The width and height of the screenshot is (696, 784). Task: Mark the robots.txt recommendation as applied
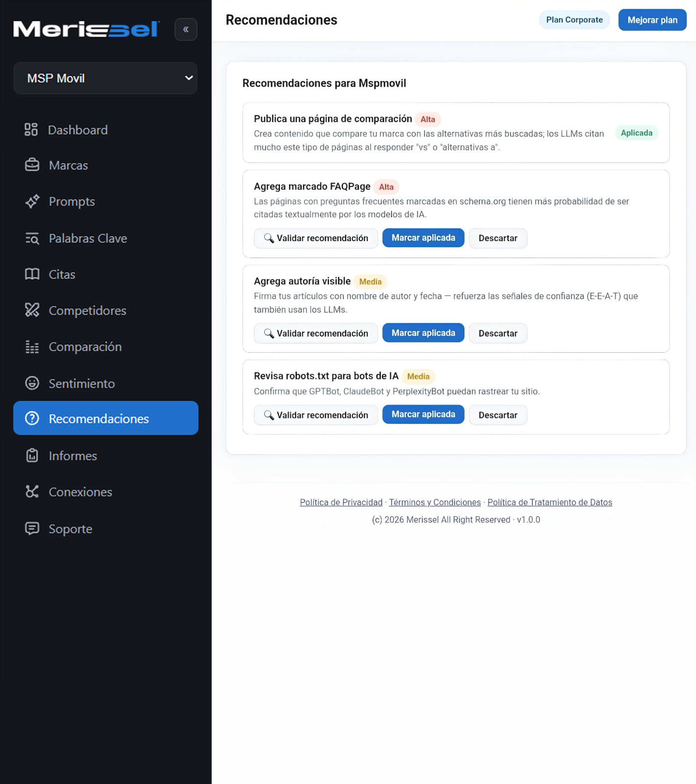point(423,415)
